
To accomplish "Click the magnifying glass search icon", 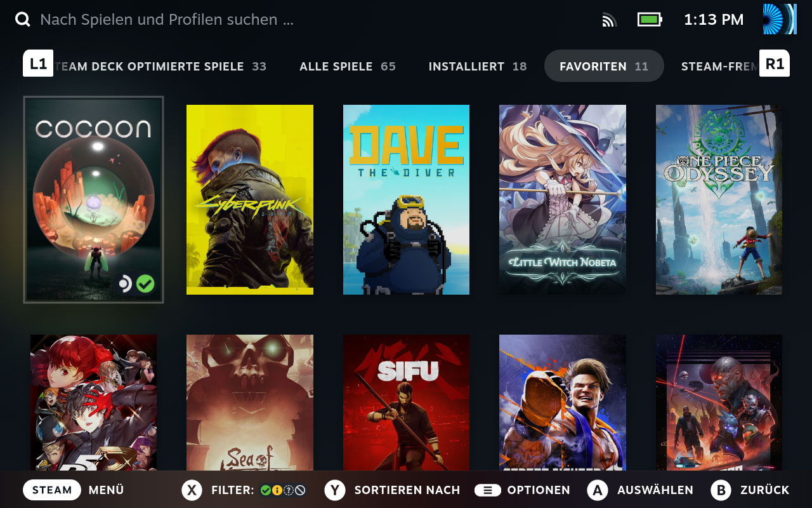I will pos(23,20).
